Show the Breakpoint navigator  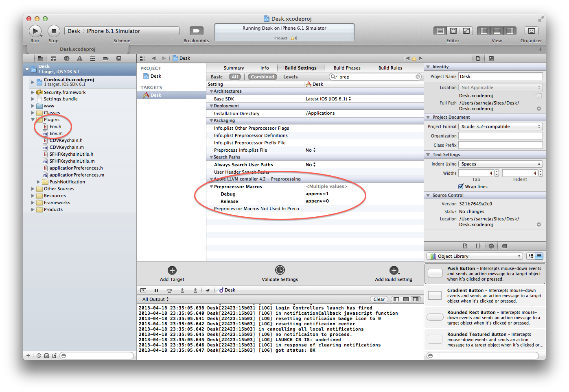[x=106, y=59]
